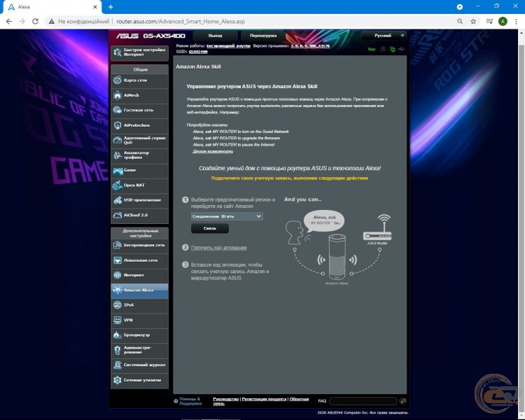Open Wireless network (Беспроводная сеть) settings
Image resolution: width=525 pixels, height=420 pixels.
click(139, 245)
